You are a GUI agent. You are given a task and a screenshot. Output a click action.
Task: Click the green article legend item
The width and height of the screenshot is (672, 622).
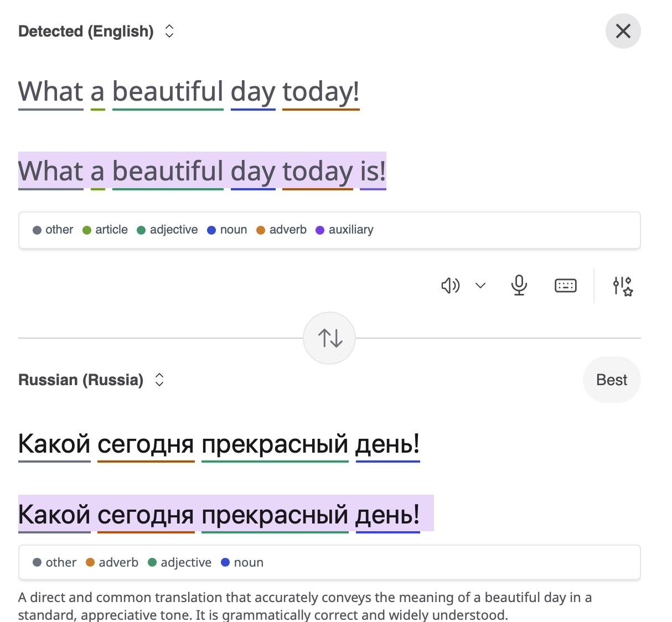[x=105, y=230]
